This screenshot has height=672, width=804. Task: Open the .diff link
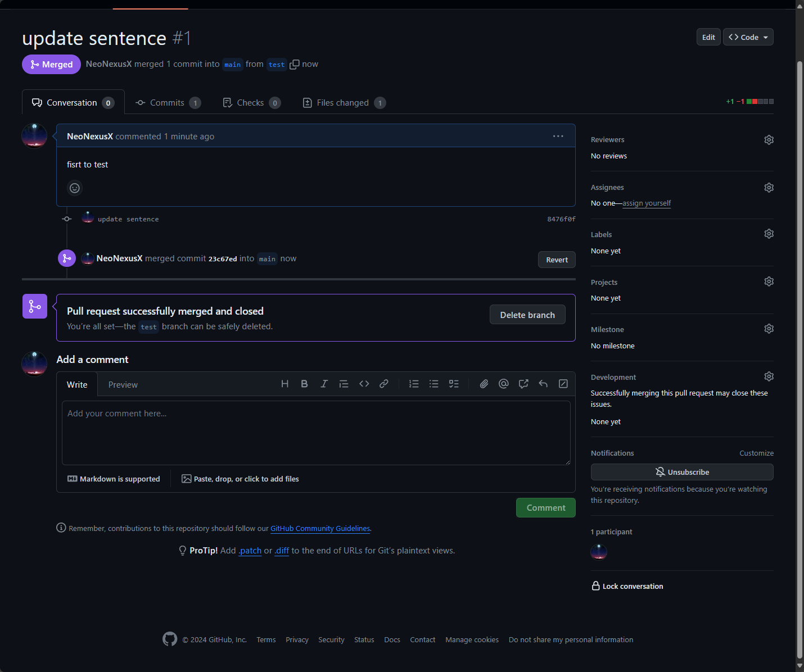click(x=282, y=551)
